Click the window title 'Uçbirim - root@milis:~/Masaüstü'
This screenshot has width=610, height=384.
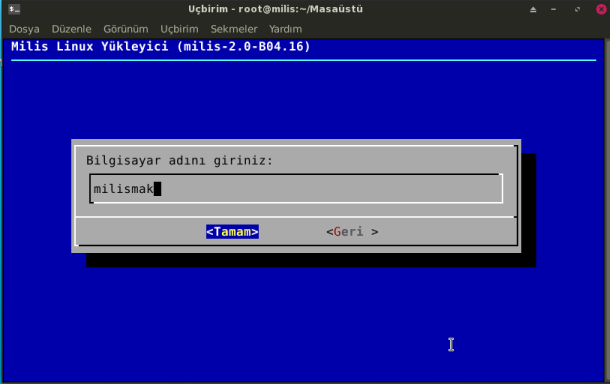pyautogui.click(x=275, y=9)
